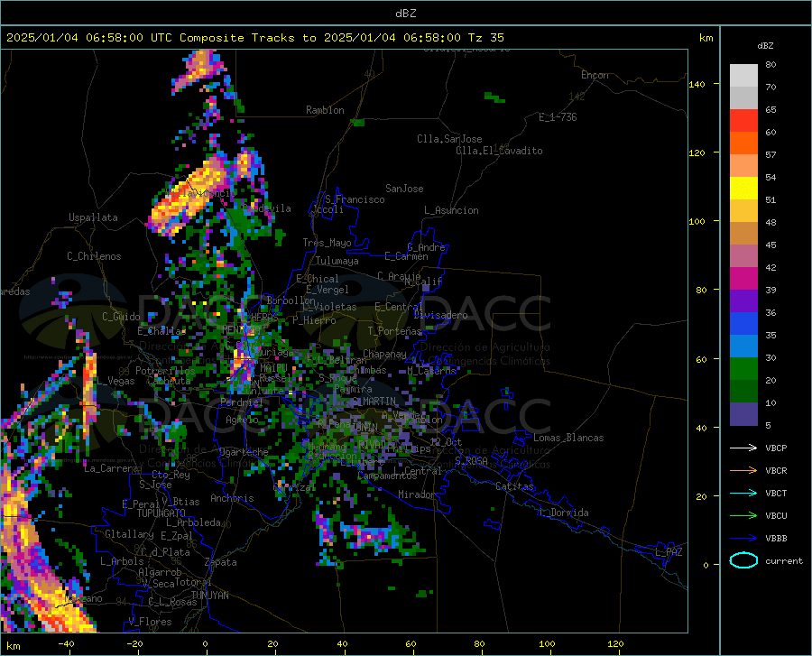Click the 'Divisadero' map label
This screenshot has width=812, height=656.
point(440,315)
